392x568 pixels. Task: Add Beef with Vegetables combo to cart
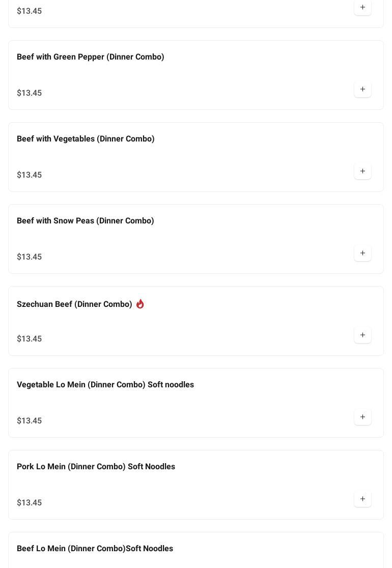(x=362, y=172)
